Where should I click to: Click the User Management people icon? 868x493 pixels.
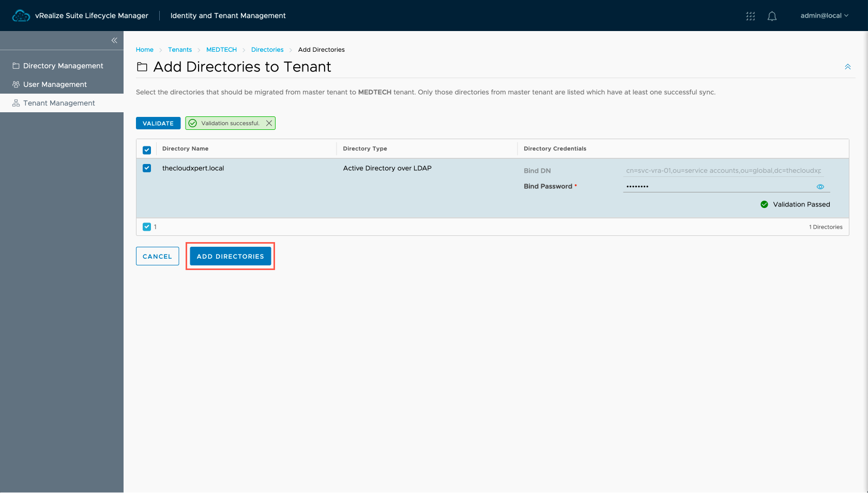tap(16, 84)
